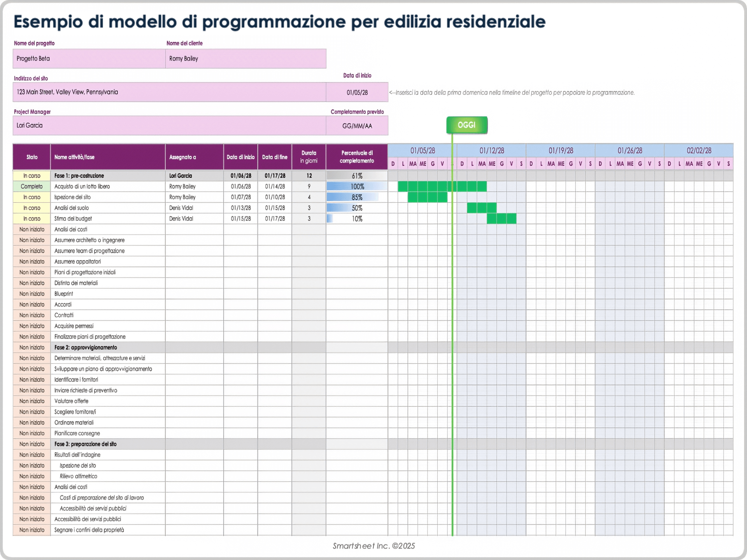Click the 100% progress bar for Acquisto lotto
This screenshot has width=747, height=560.
[x=357, y=187]
